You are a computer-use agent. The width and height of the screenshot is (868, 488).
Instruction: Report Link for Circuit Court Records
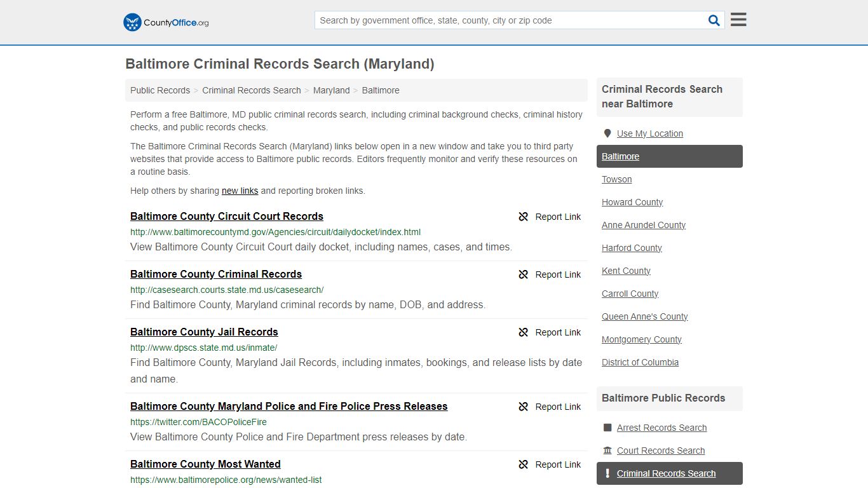[x=558, y=217]
